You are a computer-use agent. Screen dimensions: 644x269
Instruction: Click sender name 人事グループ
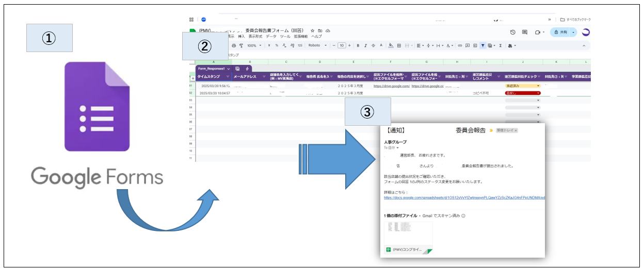click(x=395, y=142)
